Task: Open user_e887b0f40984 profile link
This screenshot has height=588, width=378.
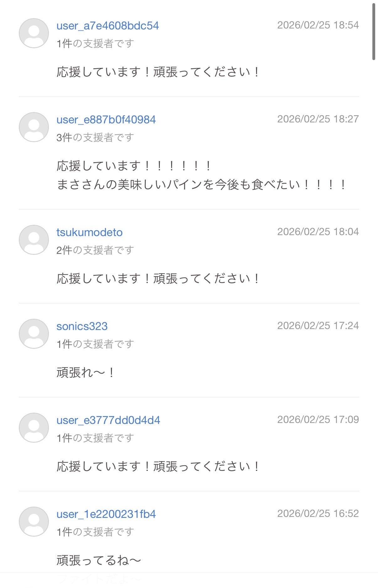Action: pyautogui.click(x=106, y=120)
